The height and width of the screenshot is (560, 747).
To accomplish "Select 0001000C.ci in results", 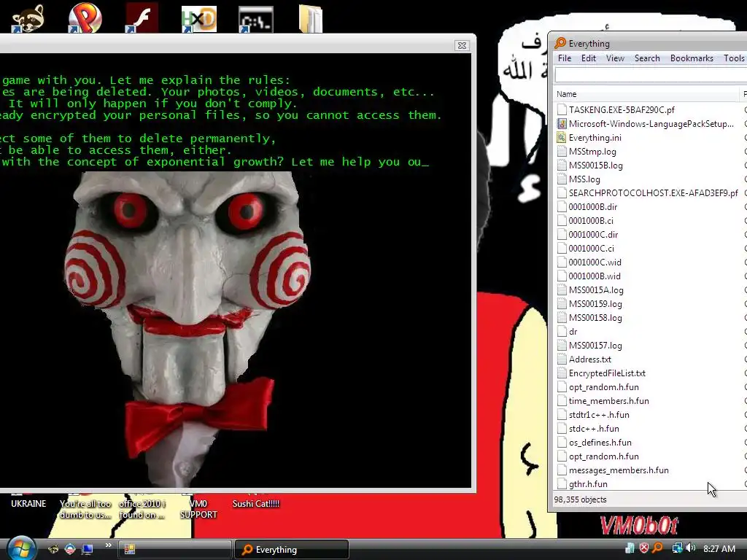I will pyautogui.click(x=591, y=248).
